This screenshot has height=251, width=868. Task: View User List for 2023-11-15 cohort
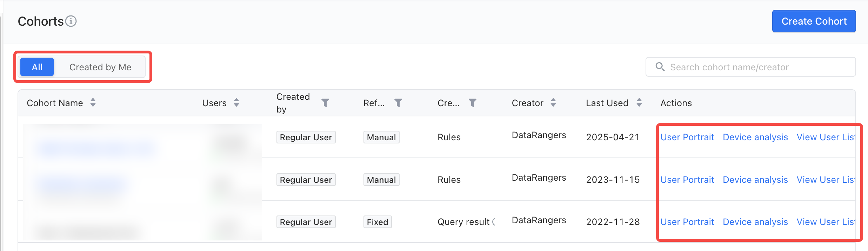point(826,180)
